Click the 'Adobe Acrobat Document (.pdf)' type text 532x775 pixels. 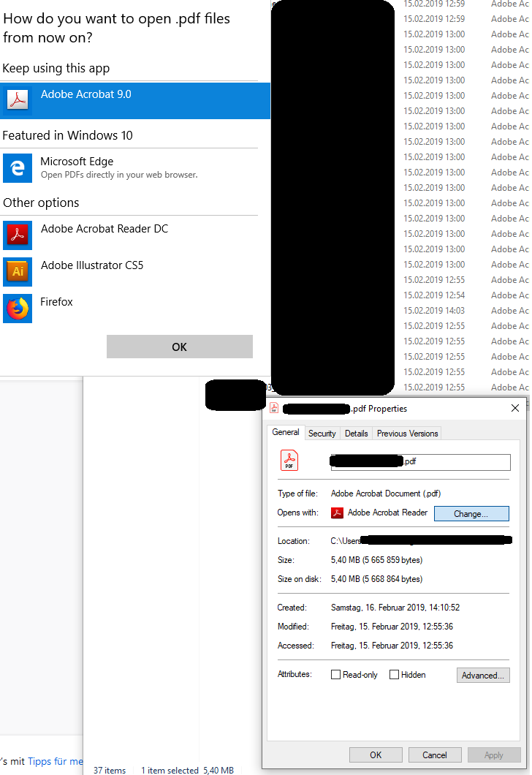pyautogui.click(x=386, y=494)
